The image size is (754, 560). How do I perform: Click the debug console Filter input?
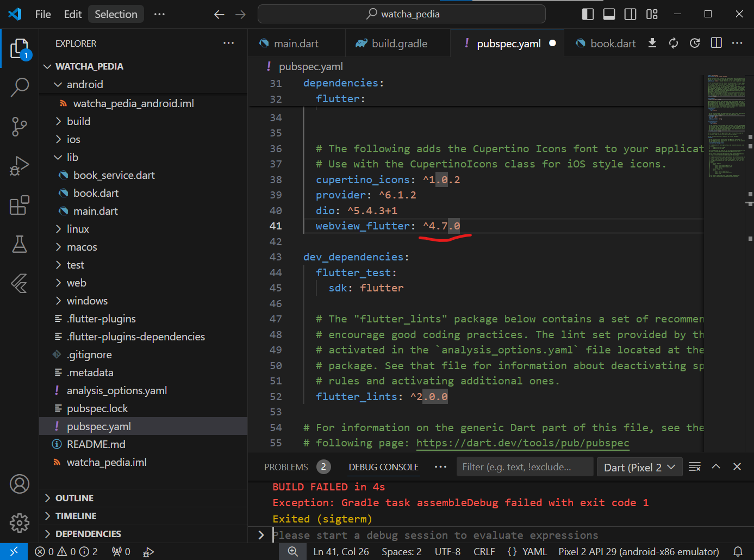[525, 467]
